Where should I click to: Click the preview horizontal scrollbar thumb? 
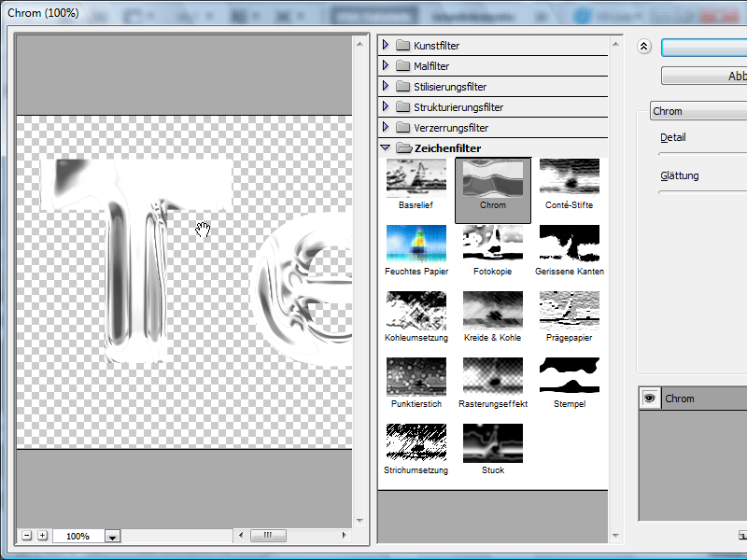pos(268,535)
